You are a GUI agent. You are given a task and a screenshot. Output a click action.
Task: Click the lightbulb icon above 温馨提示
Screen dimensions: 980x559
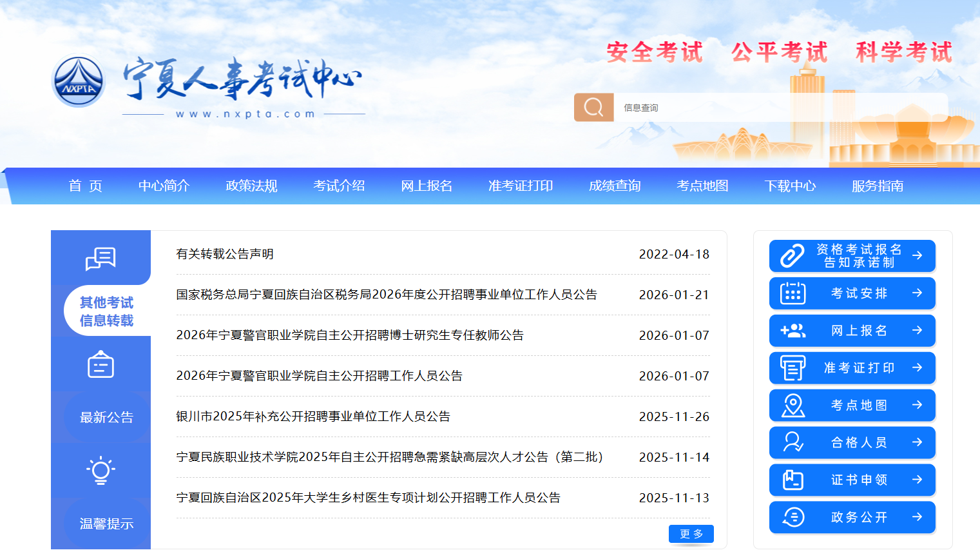pyautogui.click(x=101, y=471)
